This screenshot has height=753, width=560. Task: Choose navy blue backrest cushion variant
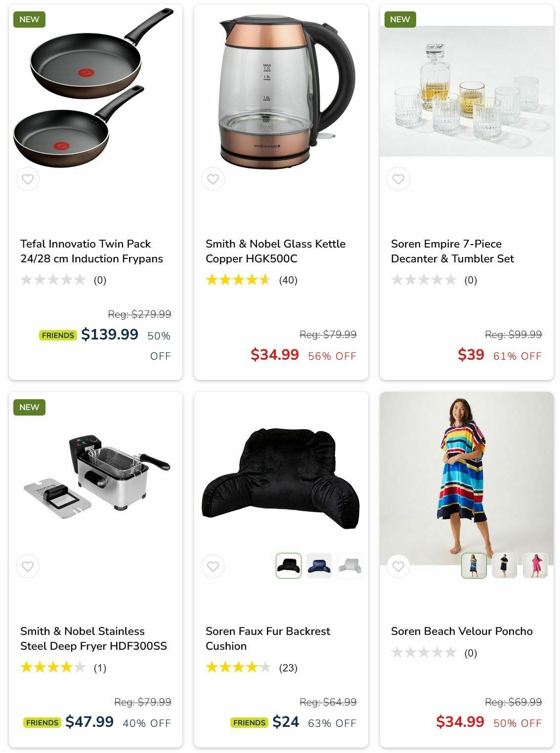tap(319, 566)
